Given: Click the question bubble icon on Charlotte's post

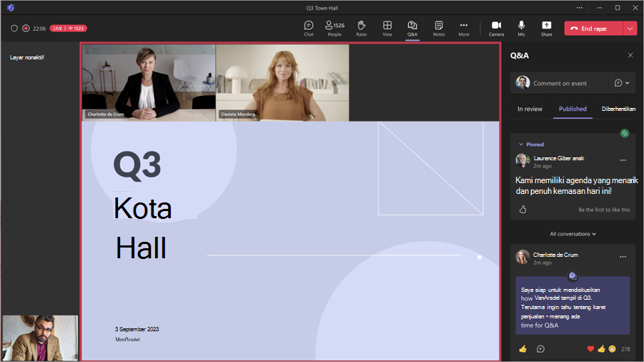Looking at the screenshot, I should point(573,276).
